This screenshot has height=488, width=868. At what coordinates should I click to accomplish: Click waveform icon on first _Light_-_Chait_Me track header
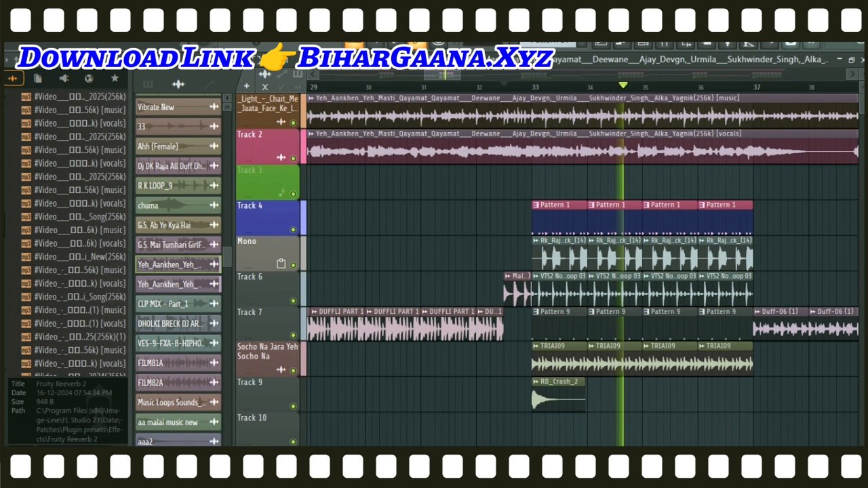[281, 122]
